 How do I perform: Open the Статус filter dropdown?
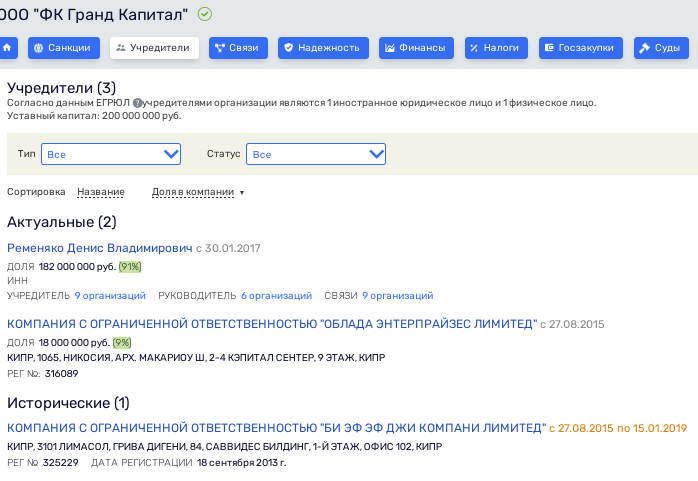pos(316,154)
